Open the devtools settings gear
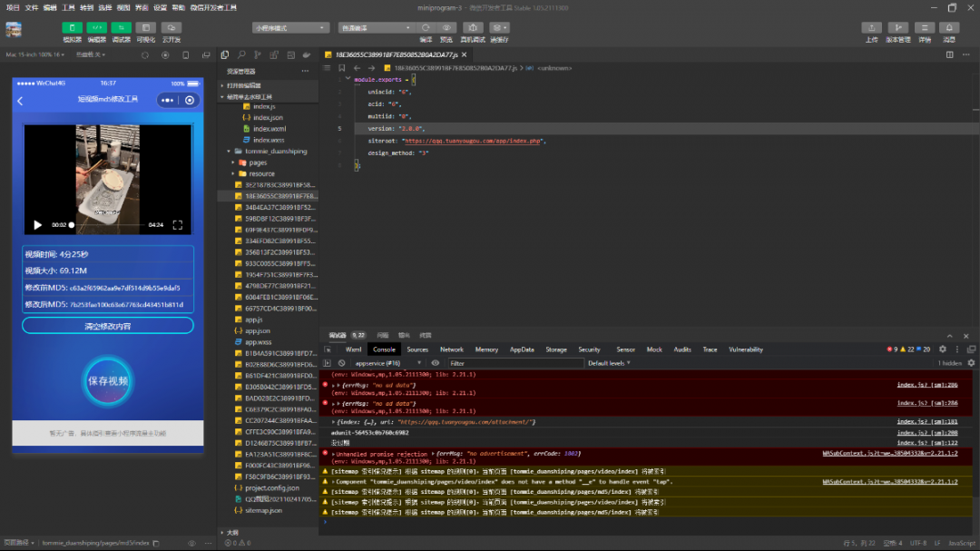The height and width of the screenshot is (551, 980). (x=943, y=349)
